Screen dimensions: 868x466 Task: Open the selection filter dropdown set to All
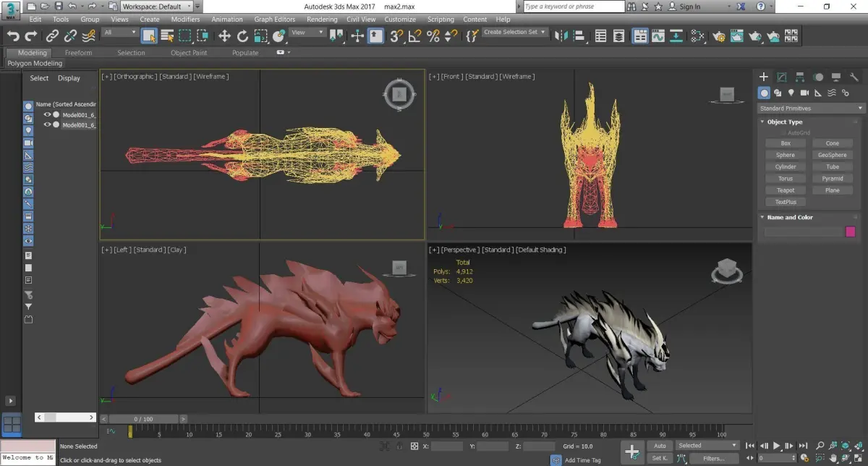[119, 33]
